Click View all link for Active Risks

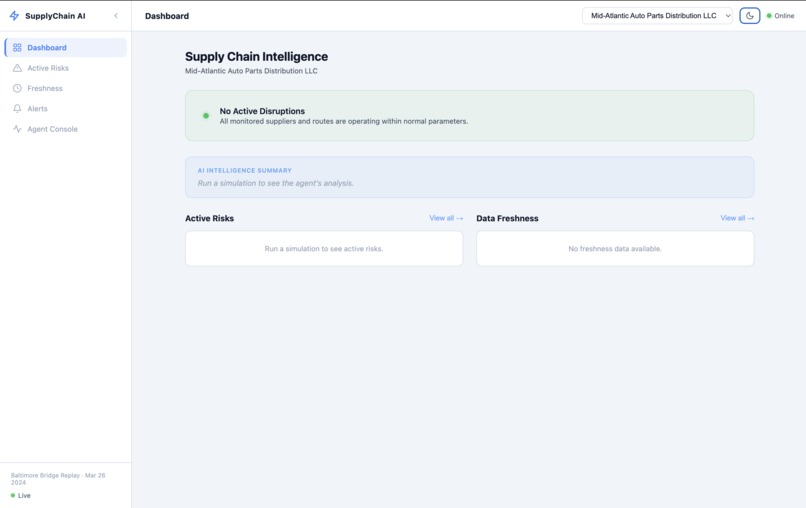coord(446,219)
